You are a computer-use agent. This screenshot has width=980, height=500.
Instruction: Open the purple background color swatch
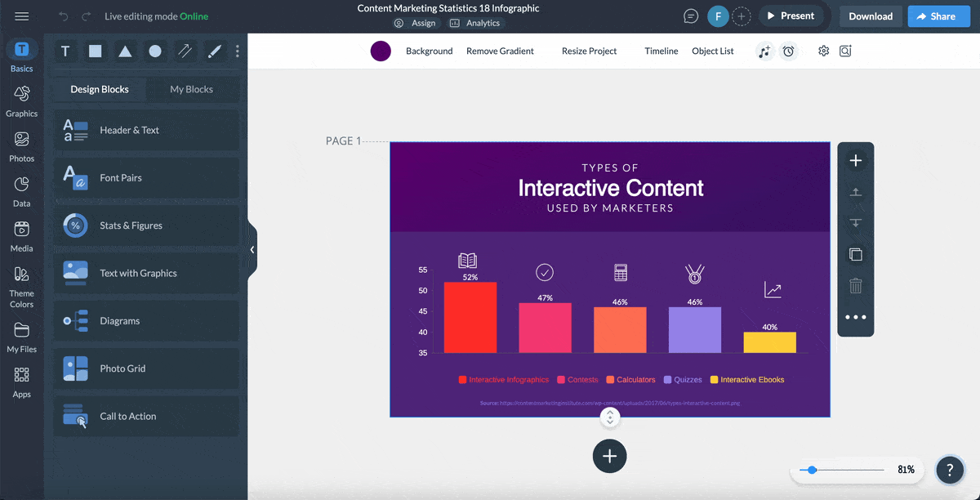(380, 51)
